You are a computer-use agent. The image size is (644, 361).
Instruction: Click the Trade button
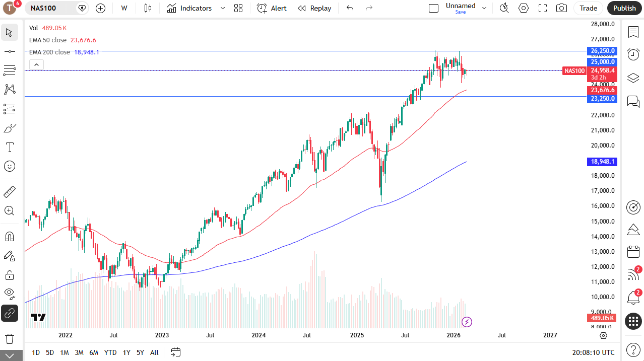588,8
